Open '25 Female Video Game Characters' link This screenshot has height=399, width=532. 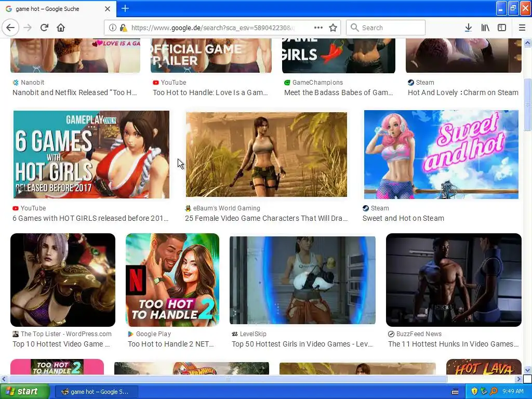click(267, 218)
